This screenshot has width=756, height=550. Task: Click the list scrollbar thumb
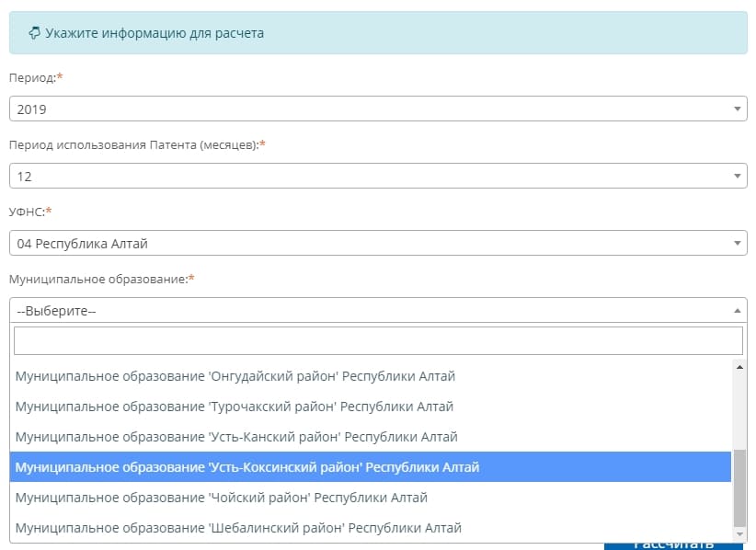tap(739, 488)
